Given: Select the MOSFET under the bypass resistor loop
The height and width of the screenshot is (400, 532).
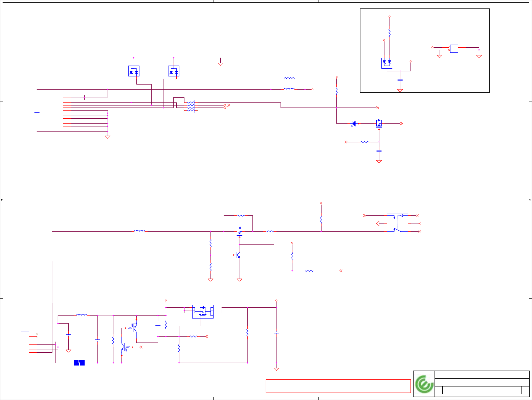Looking at the screenshot, I should click(240, 232).
